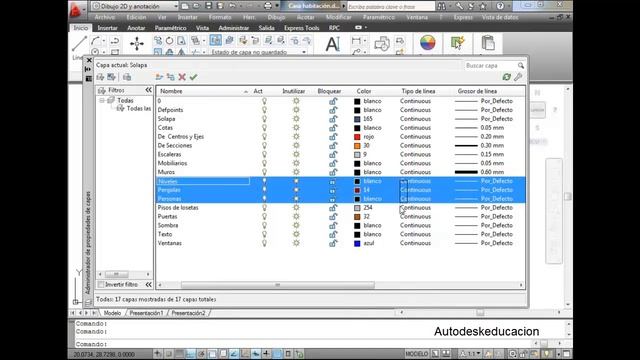Viewport: 640px width, 360px height.
Task: Click the MODELO button in status bar
Action: (416, 353)
